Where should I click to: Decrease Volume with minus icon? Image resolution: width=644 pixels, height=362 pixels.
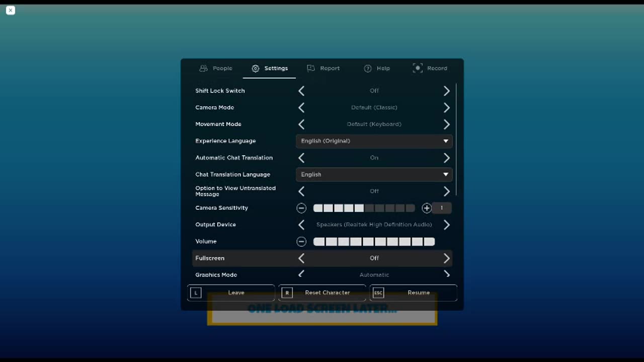pyautogui.click(x=301, y=242)
